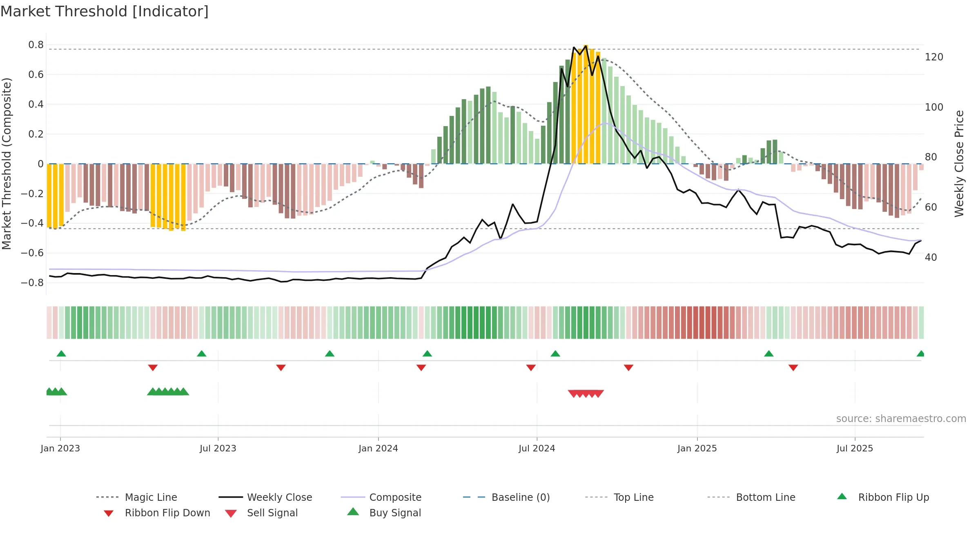Viewport: 980px width, 551px height.
Task: Click the green Buy Signal legend triangle
Action: click(x=353, y=511)
